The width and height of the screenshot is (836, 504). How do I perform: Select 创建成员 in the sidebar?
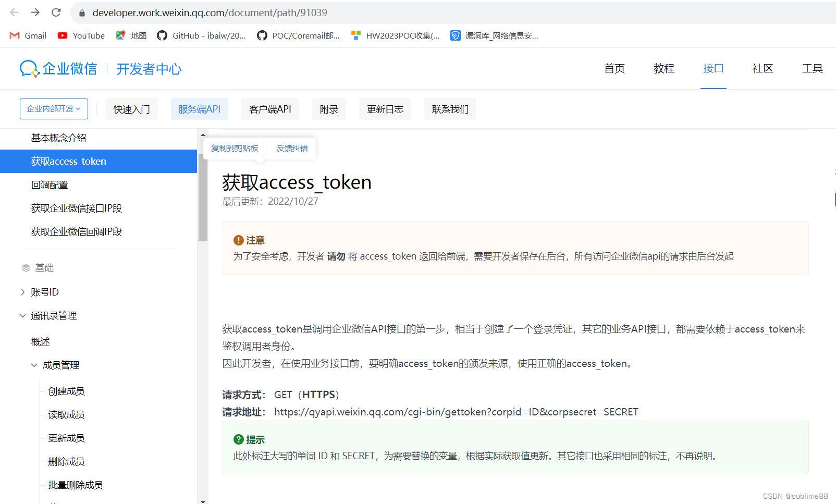point(66,391)
